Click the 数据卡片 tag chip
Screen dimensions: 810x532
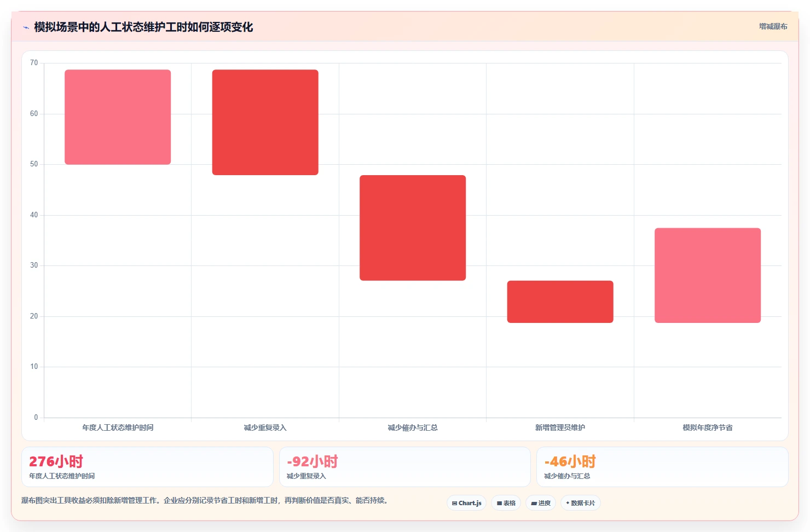(581, 503)
